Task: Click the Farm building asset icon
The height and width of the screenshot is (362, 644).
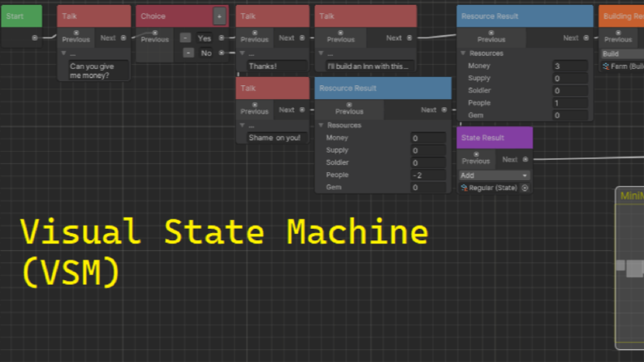Action: tap(606, 66)
